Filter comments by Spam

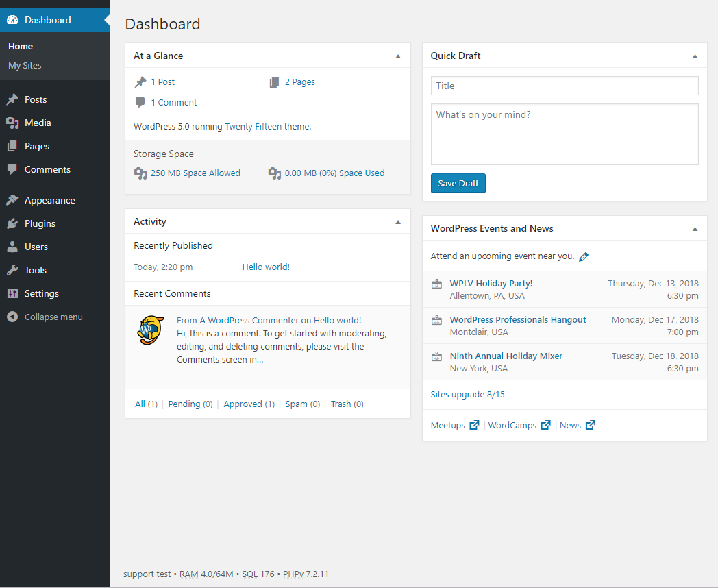pyautogui.click(x=296, y=404)
